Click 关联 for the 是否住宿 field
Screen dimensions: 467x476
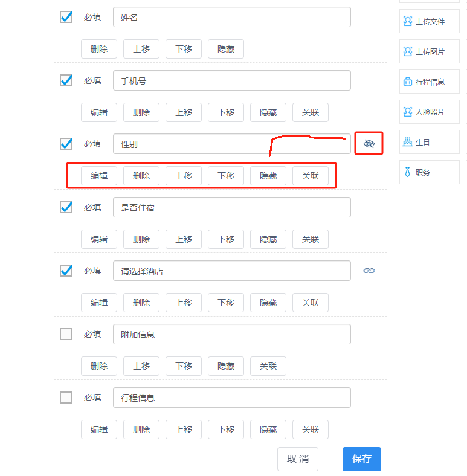click(x=311, y=239)
